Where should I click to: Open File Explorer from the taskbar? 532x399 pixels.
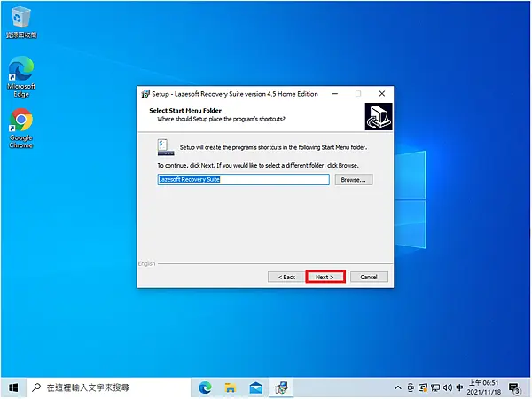[231, 387]
